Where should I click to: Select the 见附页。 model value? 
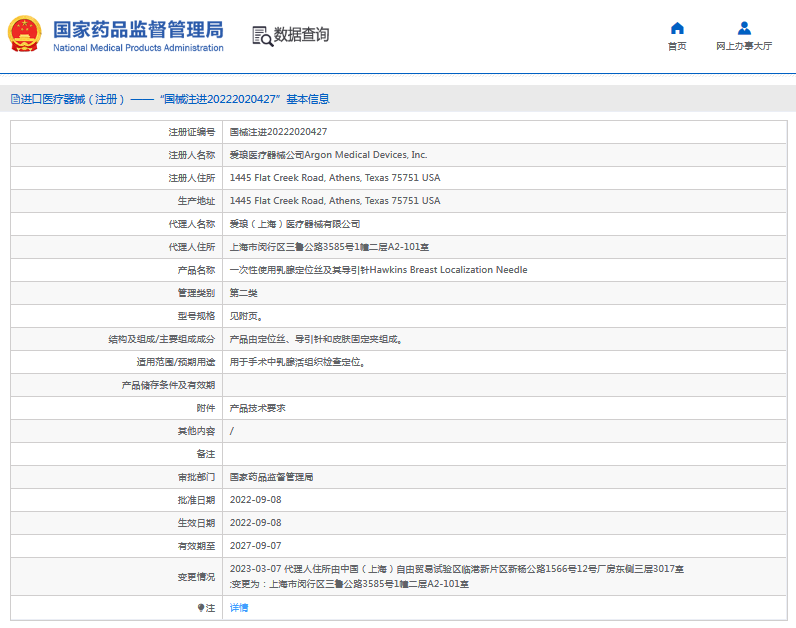246,316
